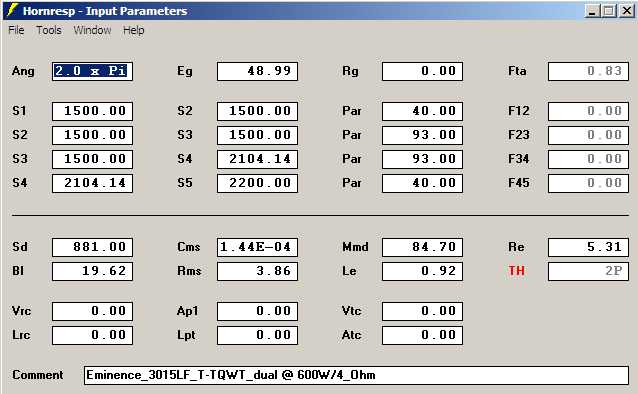Click the TH field showing 2P

(x=588, y=271)
